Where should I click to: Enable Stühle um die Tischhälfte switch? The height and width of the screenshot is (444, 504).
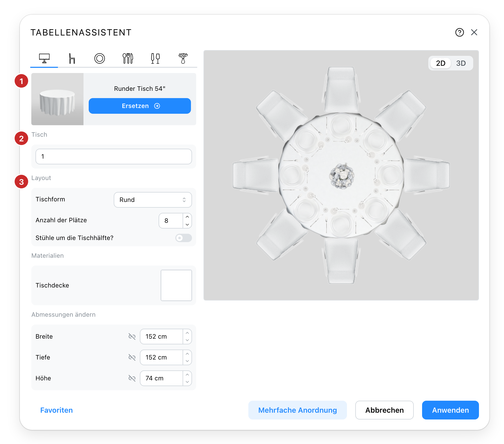(x=184, y=238)
